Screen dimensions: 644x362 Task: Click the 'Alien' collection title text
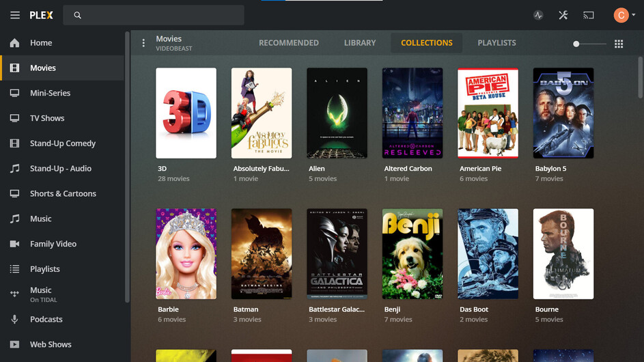tap(317, 169)
